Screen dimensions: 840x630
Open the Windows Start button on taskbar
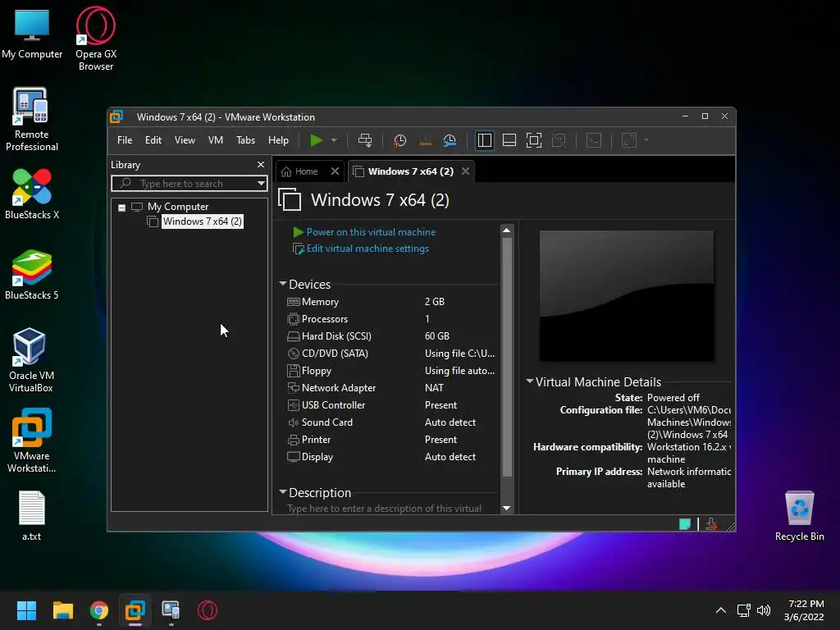26,610
